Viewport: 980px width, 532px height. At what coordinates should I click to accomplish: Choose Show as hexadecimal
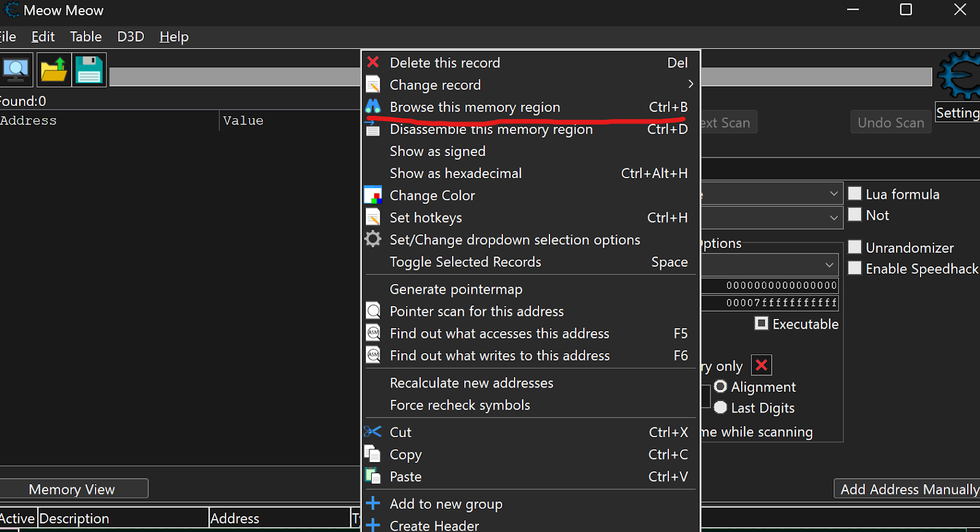tap(530, 173)
